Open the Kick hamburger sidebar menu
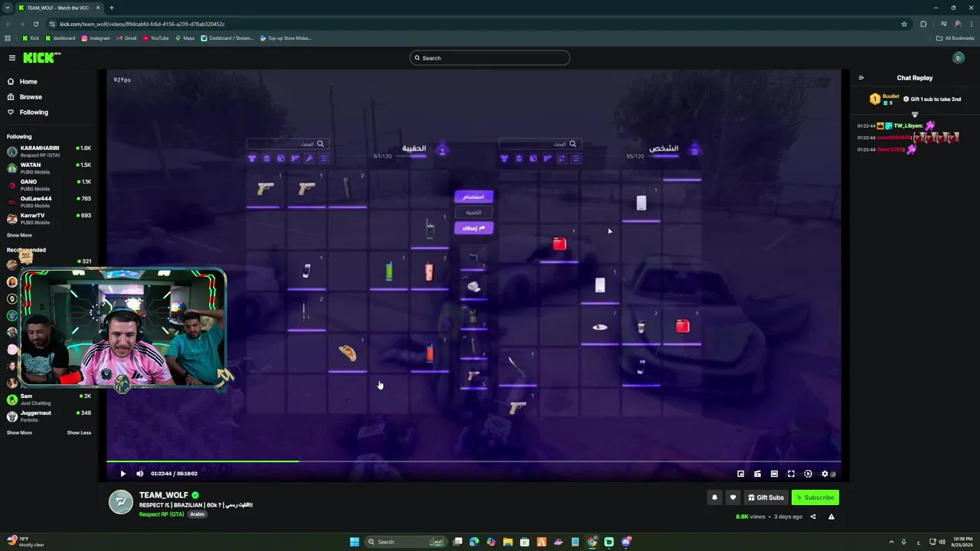 12,57
